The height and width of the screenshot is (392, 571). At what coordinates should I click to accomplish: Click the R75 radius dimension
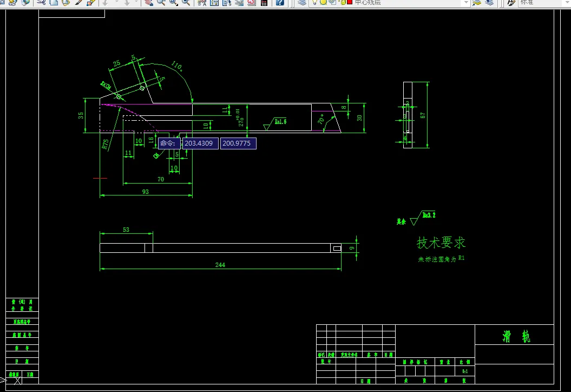tap(105, 144)
